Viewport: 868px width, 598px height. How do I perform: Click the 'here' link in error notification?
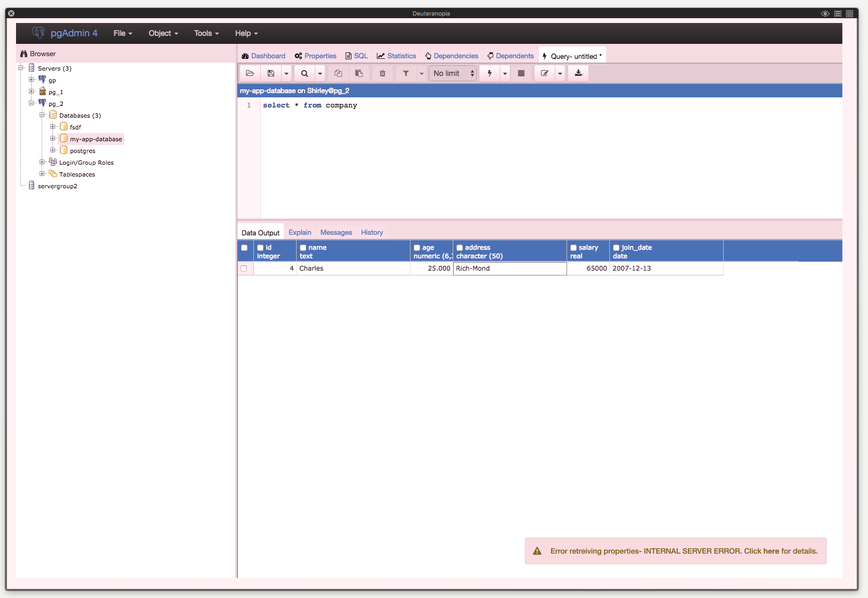771,551
